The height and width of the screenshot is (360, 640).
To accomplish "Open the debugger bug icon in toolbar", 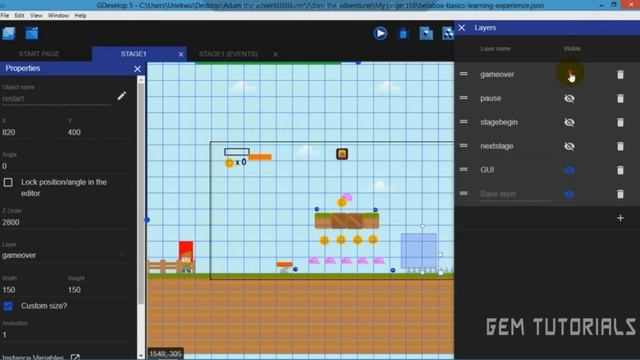I will pos(403,33).
